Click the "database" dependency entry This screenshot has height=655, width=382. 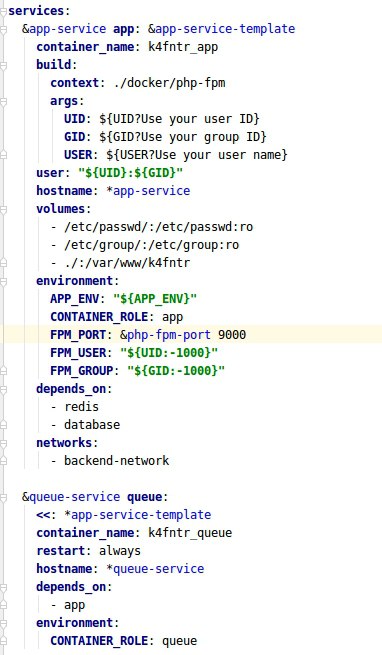92,425
